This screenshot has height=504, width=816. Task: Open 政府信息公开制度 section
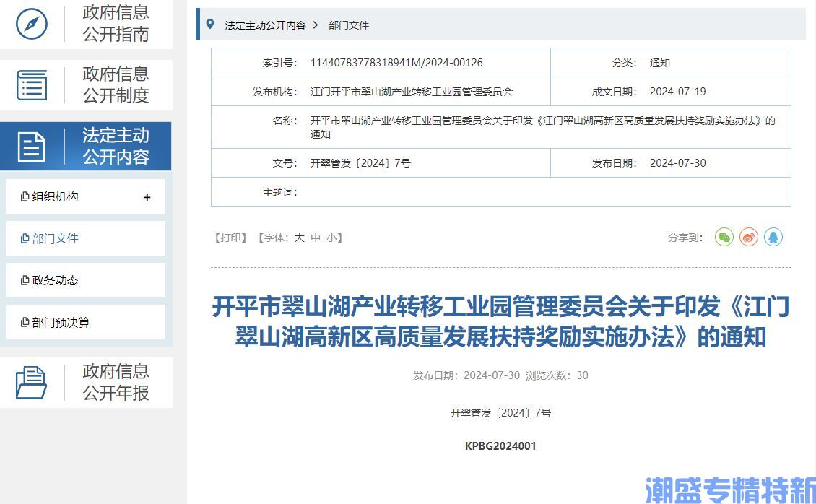(86, 85)
